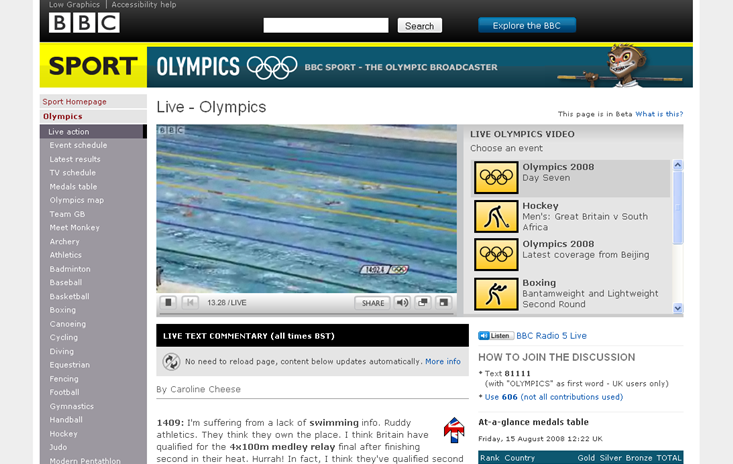Click the TOTAL column header in medals table
733x464 pixels.
[668, 458]
